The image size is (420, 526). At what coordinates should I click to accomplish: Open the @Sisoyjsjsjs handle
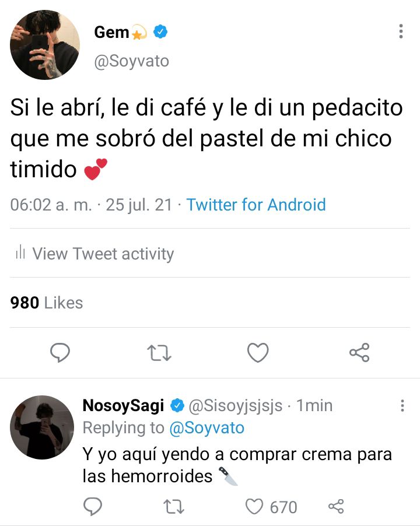[x=236, y=405]
